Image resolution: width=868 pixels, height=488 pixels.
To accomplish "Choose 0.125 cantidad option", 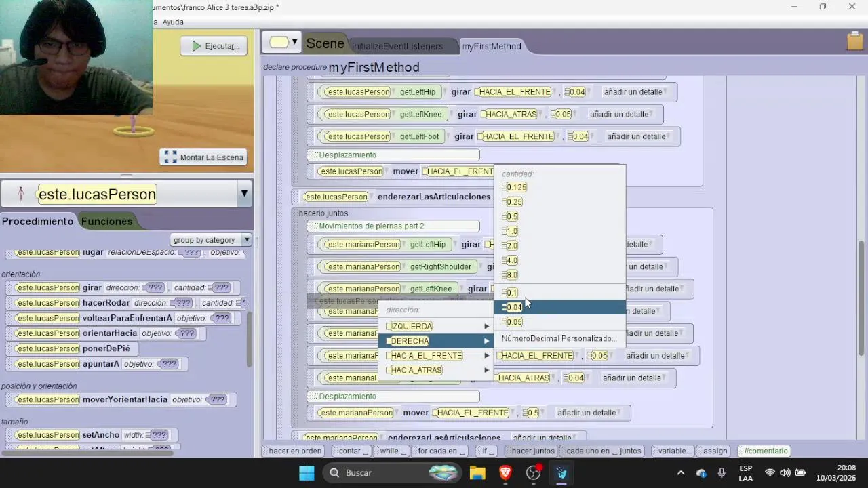I will tap(514, 187).
